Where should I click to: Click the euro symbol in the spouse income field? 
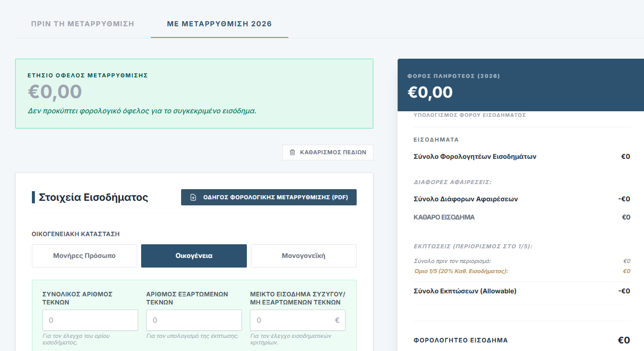(337, 320)
